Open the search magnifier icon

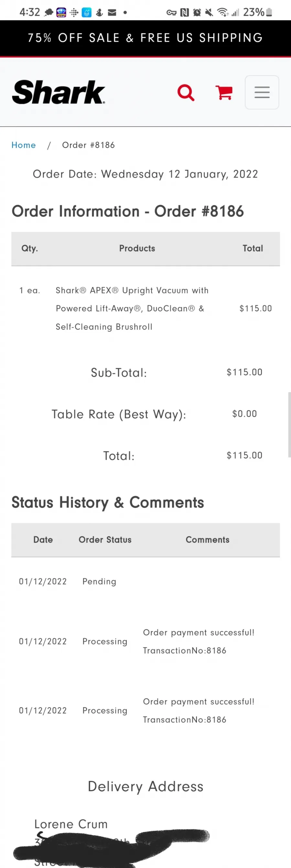[x=186, y=92]
